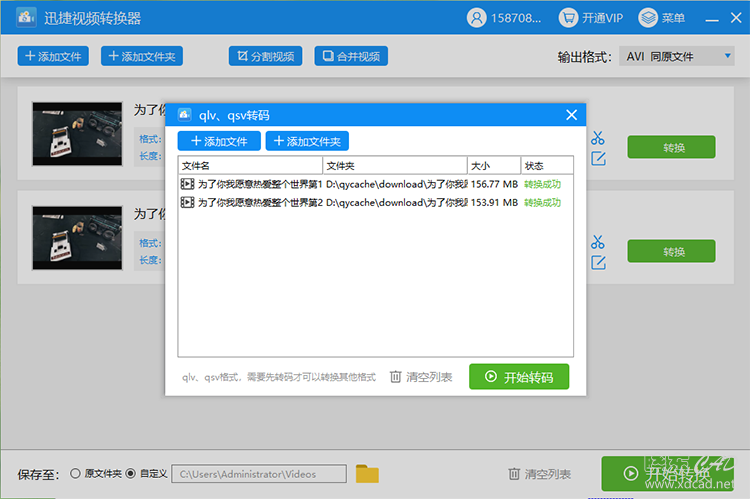Select the row sized 153.91 MB
The image size is (750, 499).
[375, 203]
